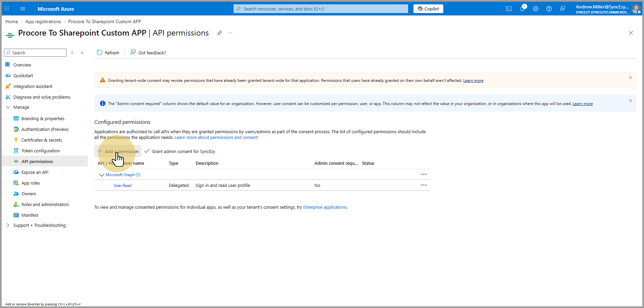Open Certificates & secrets menu item
This screenshot has width=644, height=308.
point(42,140)
